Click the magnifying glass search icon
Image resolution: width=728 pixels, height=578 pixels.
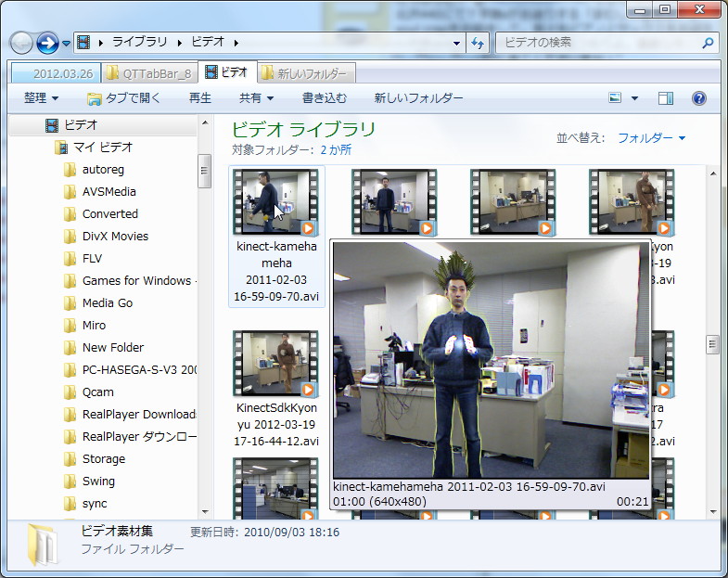708,44
